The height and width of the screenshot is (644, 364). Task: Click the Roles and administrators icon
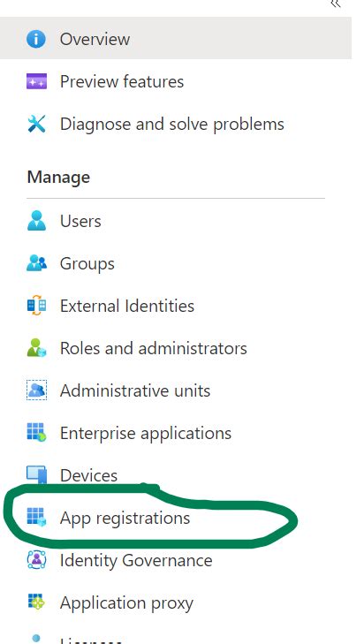coord(36,347)
